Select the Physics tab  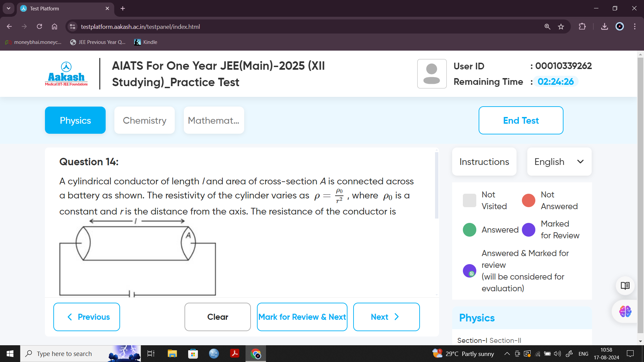coord(75,120)
